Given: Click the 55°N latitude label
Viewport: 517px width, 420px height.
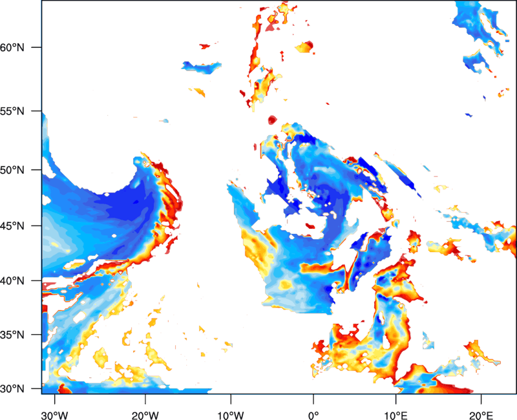Looking at the screenshot, I should click(x=12, y=111).
